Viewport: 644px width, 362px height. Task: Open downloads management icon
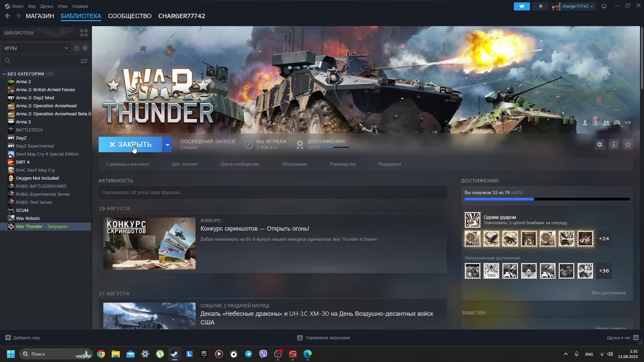[x=300, y=338]
